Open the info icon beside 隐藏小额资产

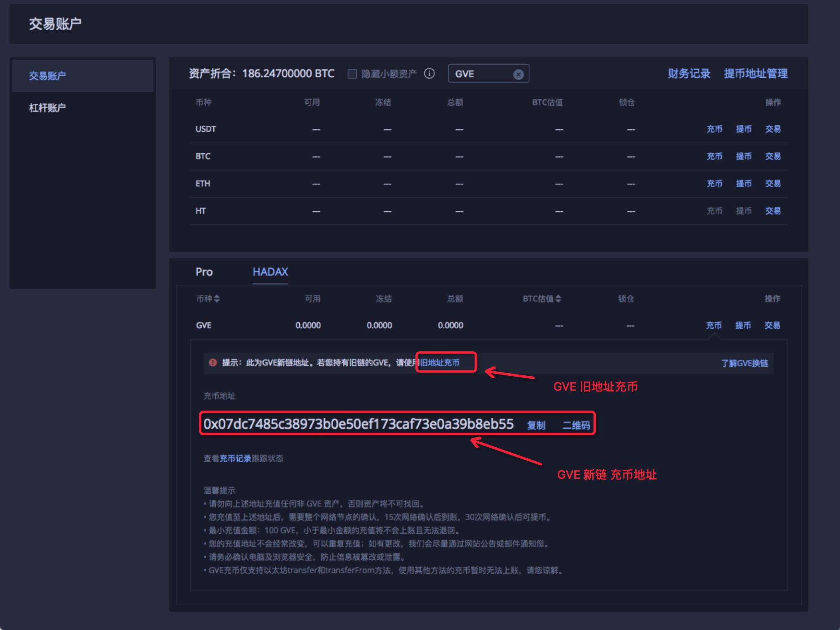coord(430,74)
